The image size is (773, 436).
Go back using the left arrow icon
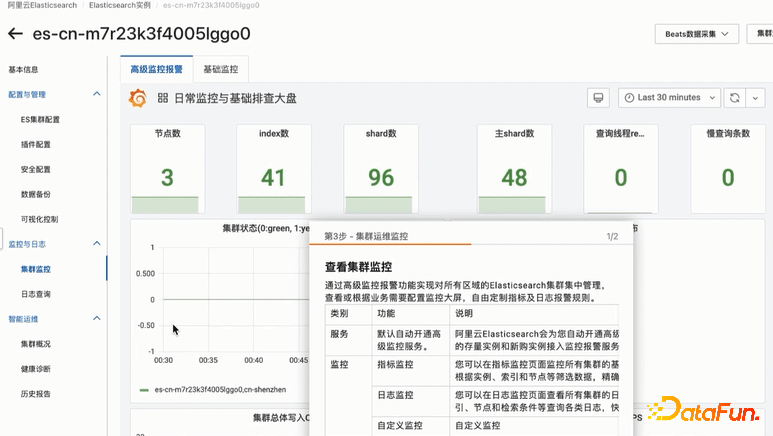[15, 34]
